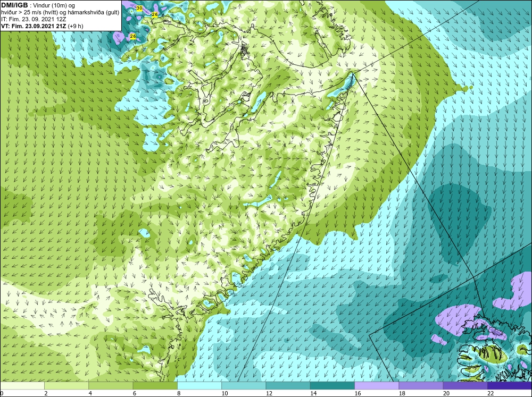Click the 10–12 m/s legend color band
The image size is (532, 397).
click(244, 386)
